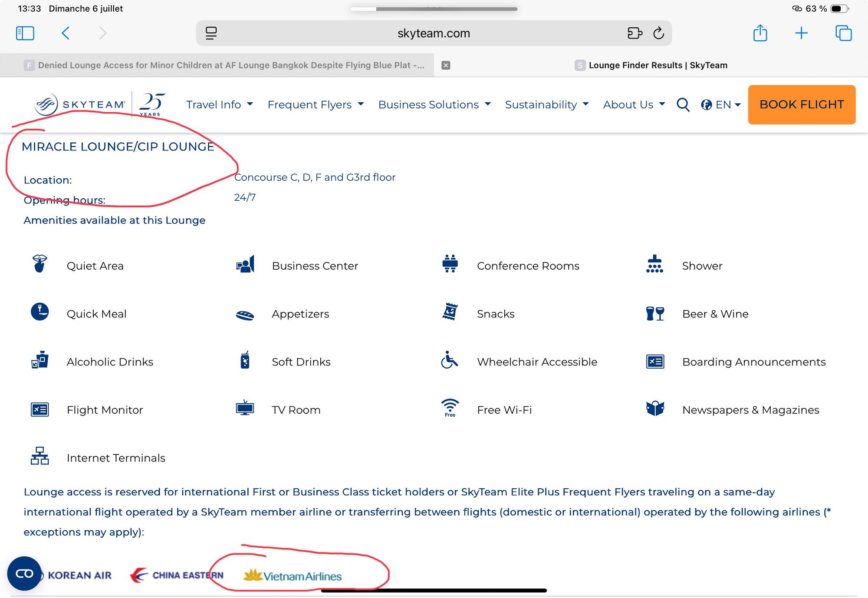Screen dimensions: 868x598
Task: Show the tab overview
Action: tap(843, 33)
